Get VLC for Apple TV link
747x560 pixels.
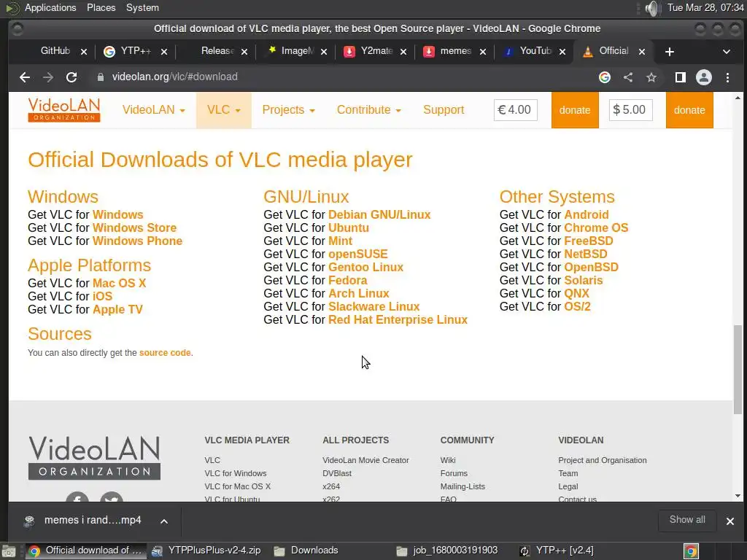pos(117,309)
